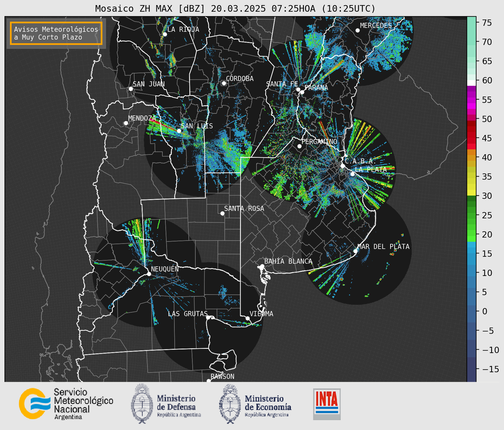
Task: Click the MAR DEL PLATA city marker dot
Action: coord(356,251)
